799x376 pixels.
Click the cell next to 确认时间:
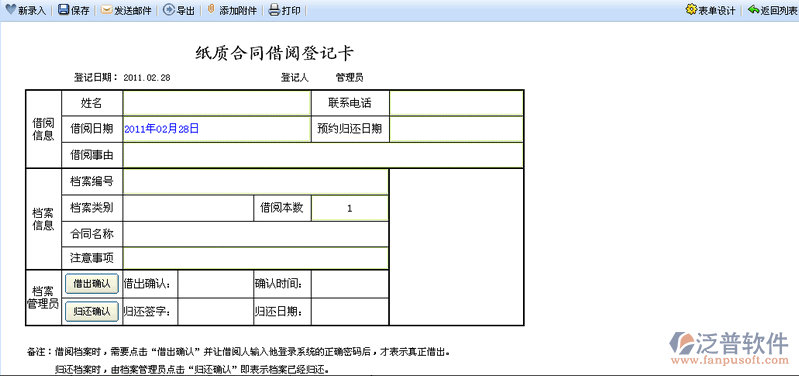(x=350, y=284)
